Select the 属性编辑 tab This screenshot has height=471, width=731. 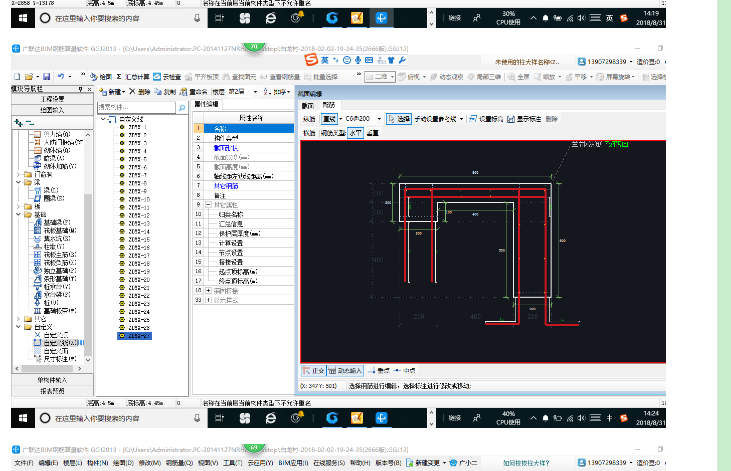(x=206, y=104)
